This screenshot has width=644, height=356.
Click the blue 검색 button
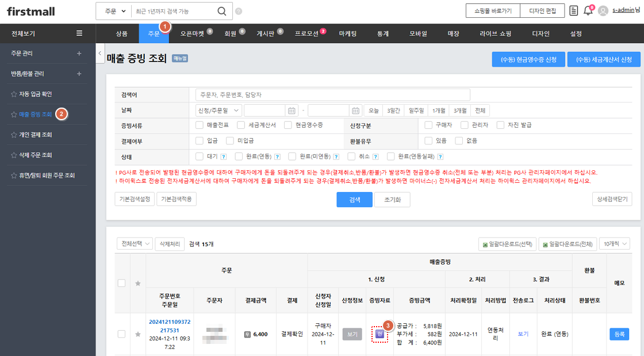[x=354, y=200]
